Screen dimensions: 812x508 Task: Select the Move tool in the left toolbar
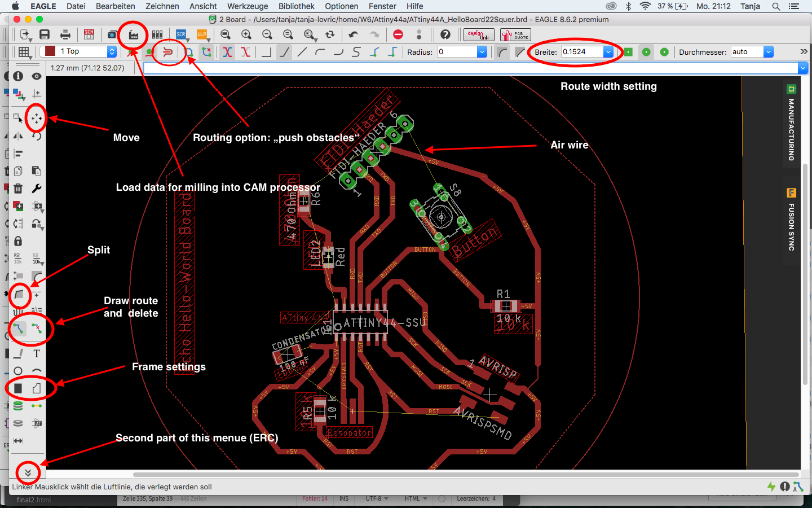click(x=37, y=119)
